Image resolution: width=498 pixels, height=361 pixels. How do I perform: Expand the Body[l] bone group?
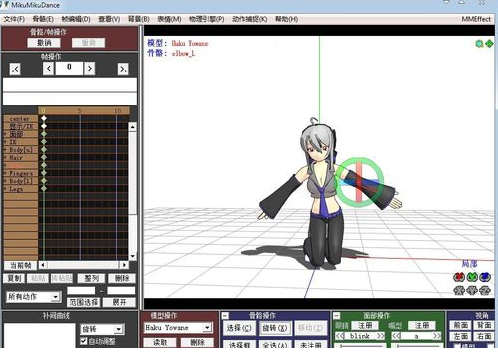click(x=5, y=181)
